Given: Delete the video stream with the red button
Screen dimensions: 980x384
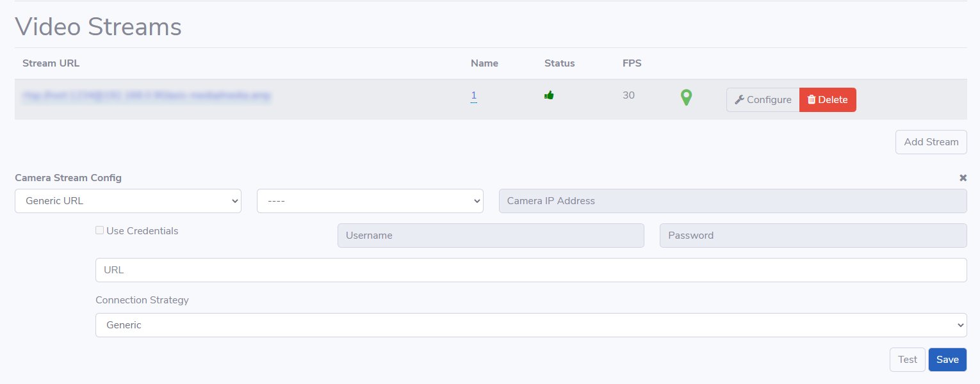Looking at the screenshot, I should click(828, 100).
